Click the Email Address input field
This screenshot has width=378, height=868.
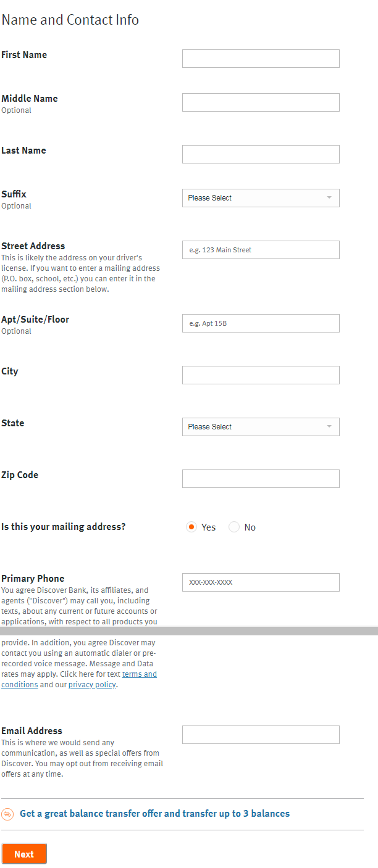261,734
